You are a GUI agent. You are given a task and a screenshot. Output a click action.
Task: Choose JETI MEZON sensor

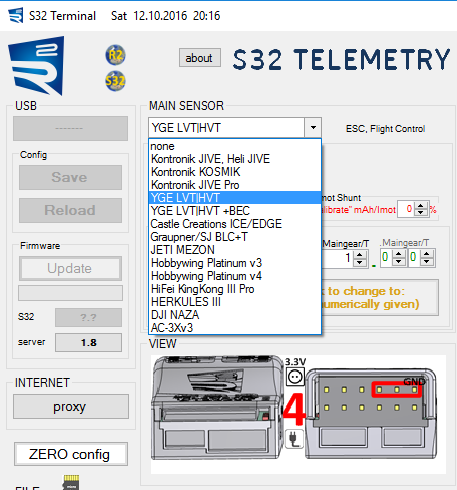click(235, 250)
